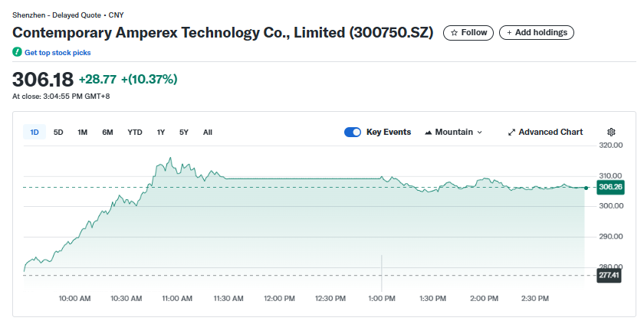Click the 320.00 axis label
644x321 pixels.
(611, 146)
